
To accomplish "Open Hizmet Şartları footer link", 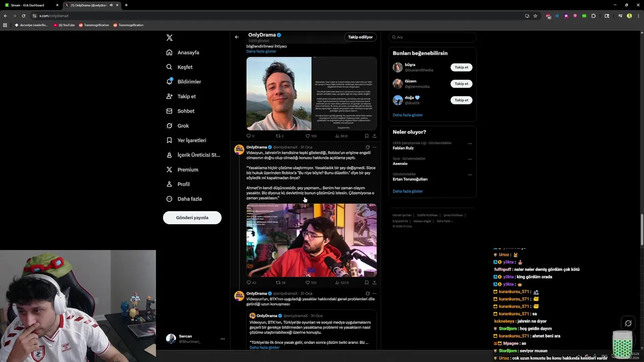I will point(402,215).
